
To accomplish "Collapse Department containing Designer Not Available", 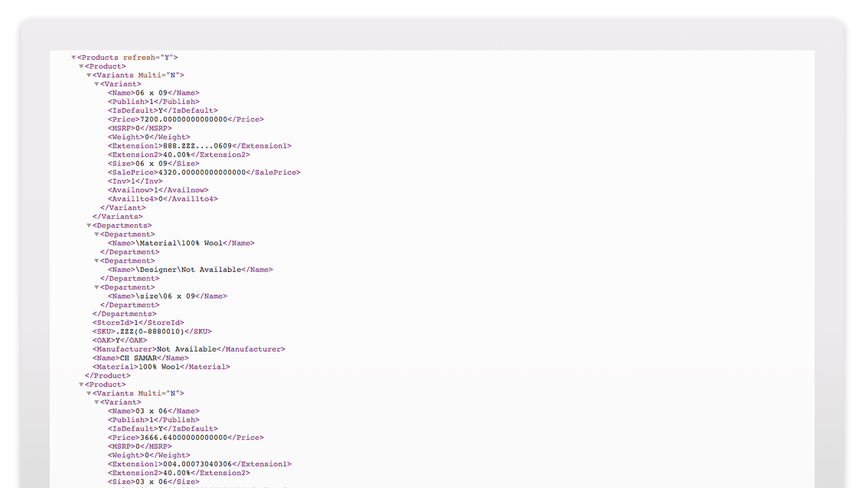I will pyautogui.click(x=97, y=261).
